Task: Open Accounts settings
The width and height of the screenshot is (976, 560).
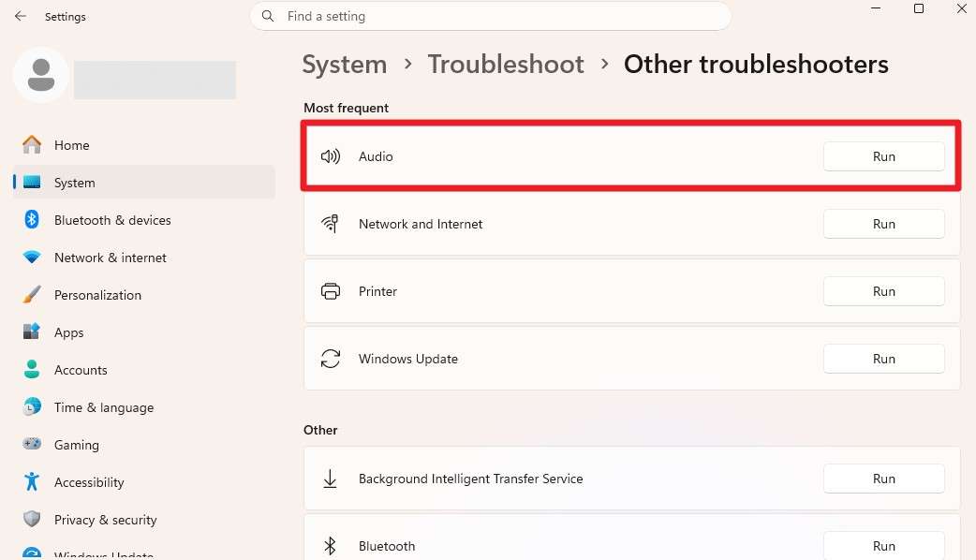Action: coord(144,370)
